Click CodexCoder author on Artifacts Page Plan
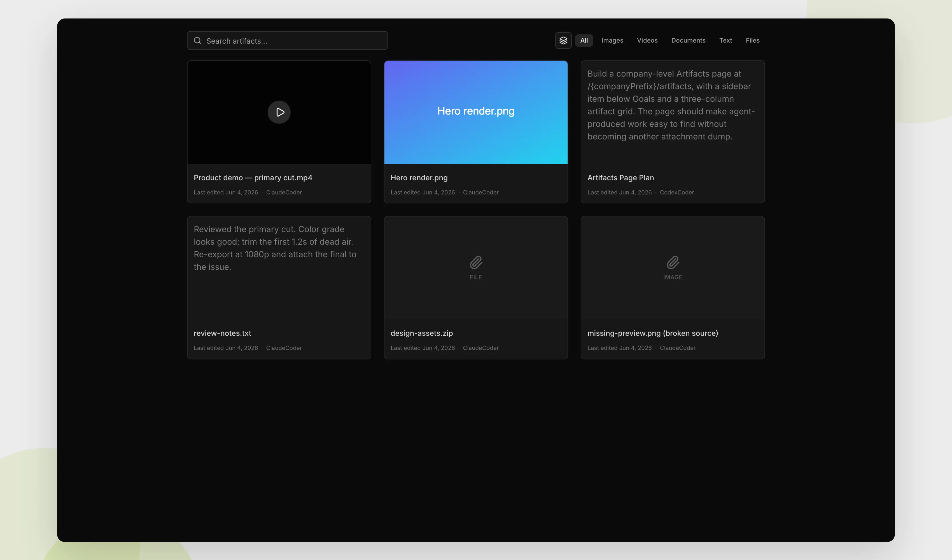The width and height of the screenshot is (952, 560). coord(676,192)
